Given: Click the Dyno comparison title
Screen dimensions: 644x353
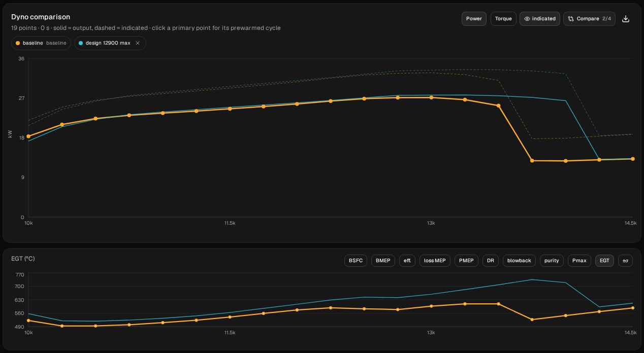Looking at the screenshot, I should click(41, 17).
